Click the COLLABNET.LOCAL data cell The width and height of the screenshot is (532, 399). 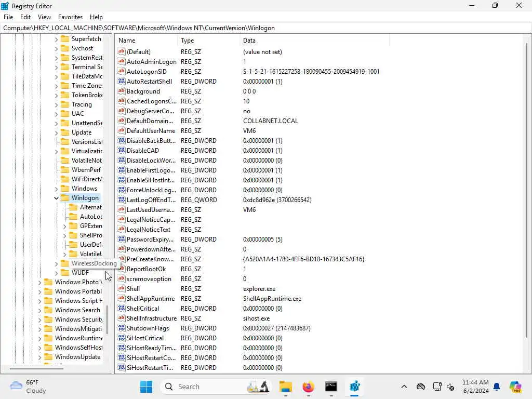270,121
